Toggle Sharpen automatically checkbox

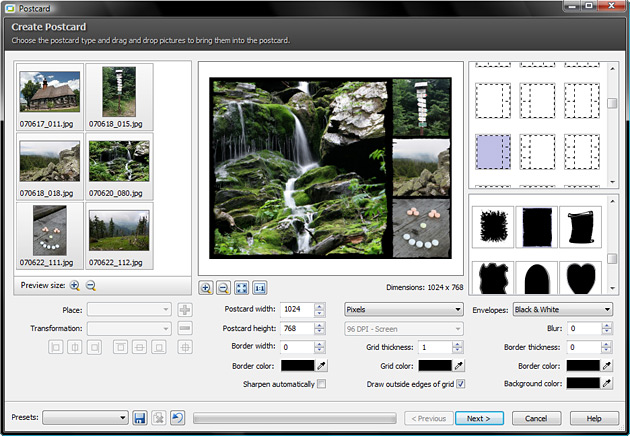[x=321, y=384]
